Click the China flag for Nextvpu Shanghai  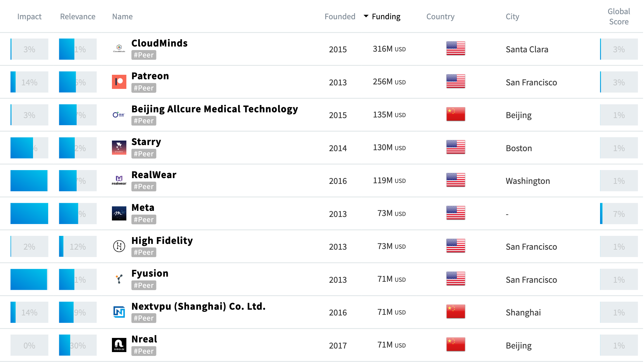455,311
